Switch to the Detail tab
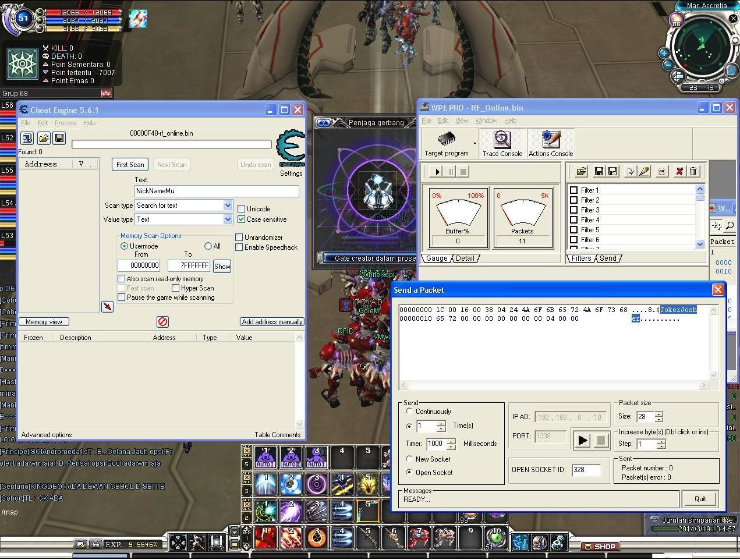Screen dimensions: 740x560 click(465, 258)
